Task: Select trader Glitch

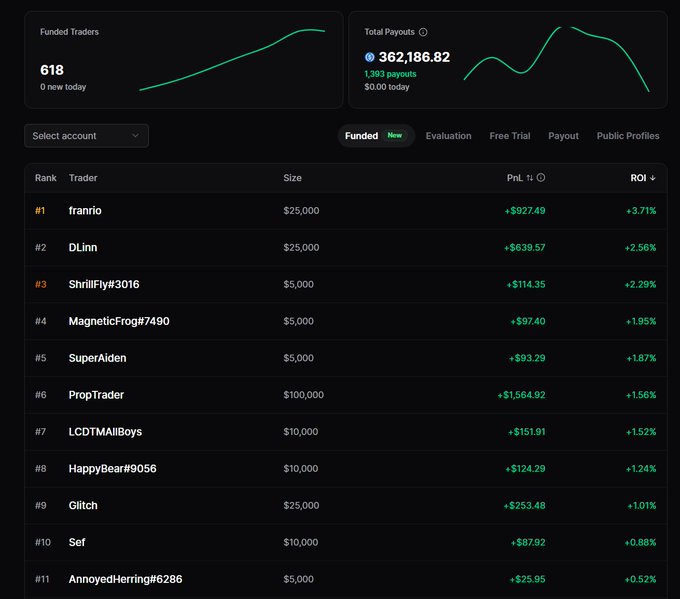Action: pyautogui.click(x=83, y=505)
